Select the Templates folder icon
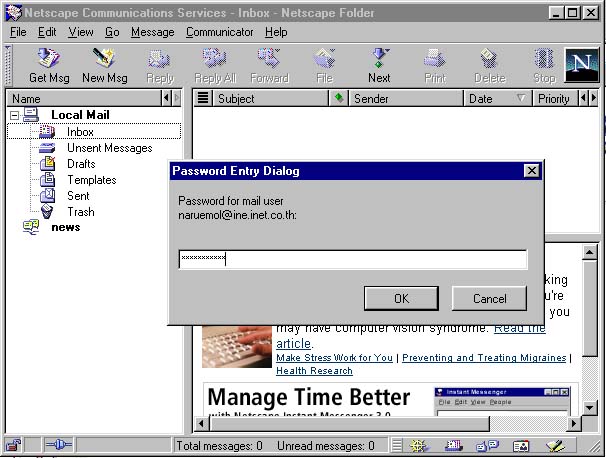This screenshot has width=606, height=458. point(48,179)
